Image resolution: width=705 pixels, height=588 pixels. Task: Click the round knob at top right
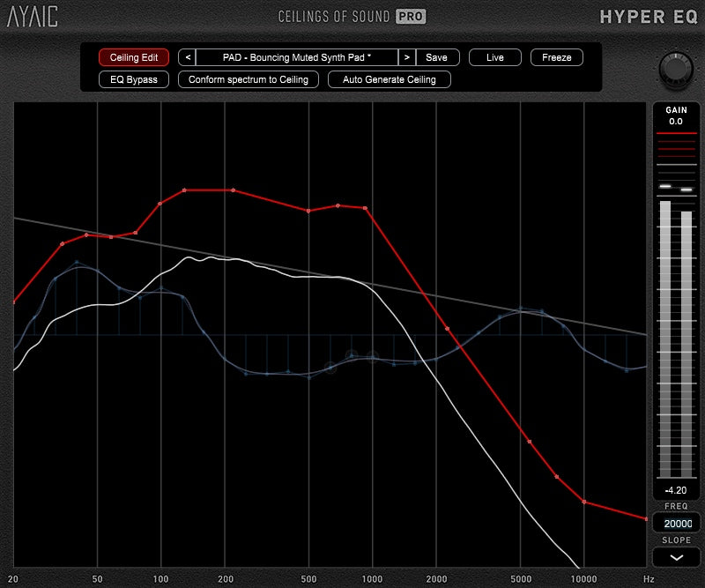coord(676,70)
